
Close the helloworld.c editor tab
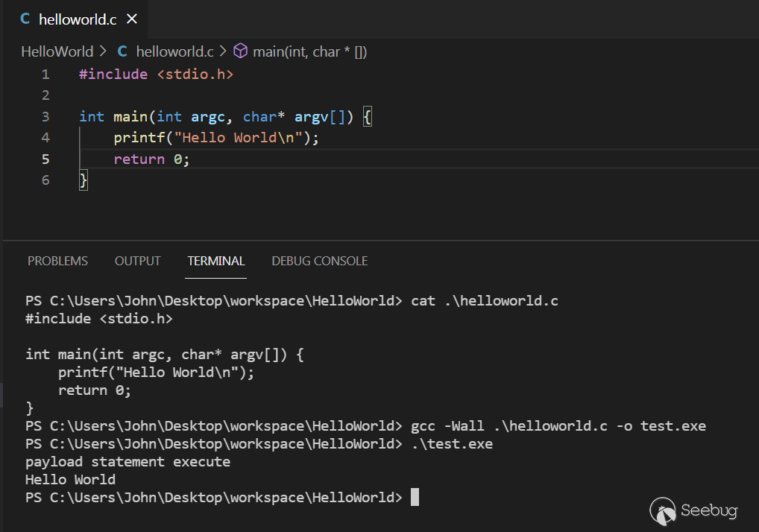tap(132, 19)
